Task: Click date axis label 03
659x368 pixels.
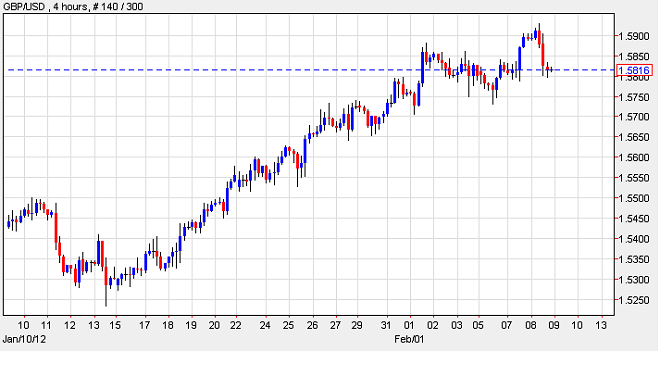Action: [x=457, y=326]
